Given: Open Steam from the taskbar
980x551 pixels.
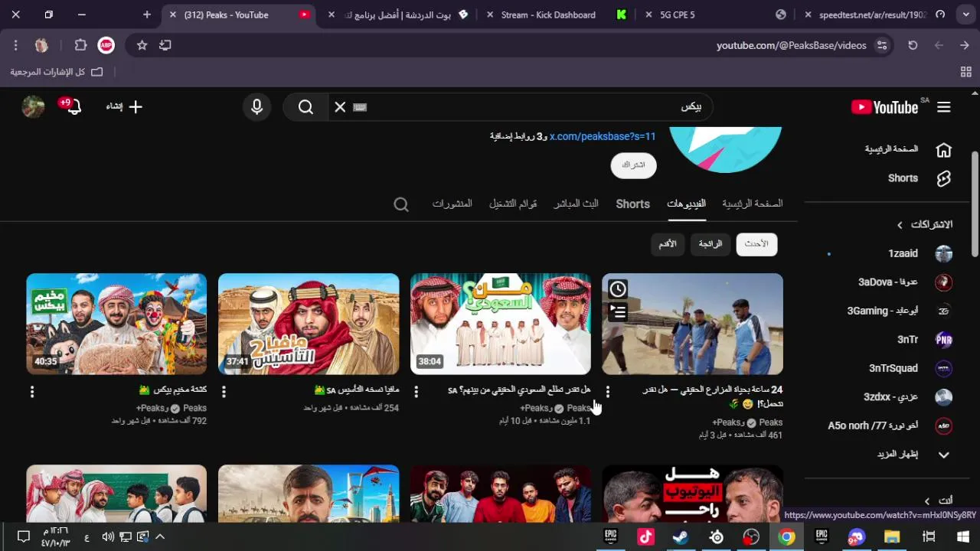Looking at the screenshot, I should coord(680,537).
